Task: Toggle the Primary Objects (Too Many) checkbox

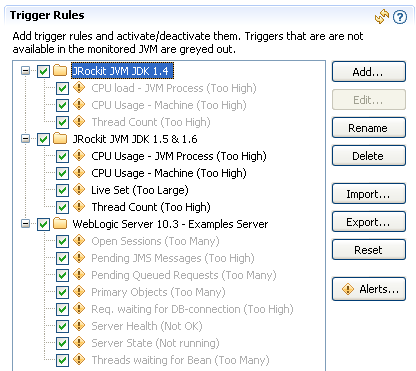Action: click(x=62, y=292)
